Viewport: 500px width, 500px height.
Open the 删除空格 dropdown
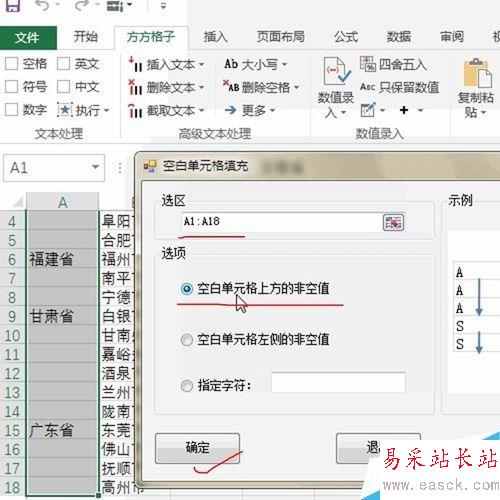coord(296,88)
